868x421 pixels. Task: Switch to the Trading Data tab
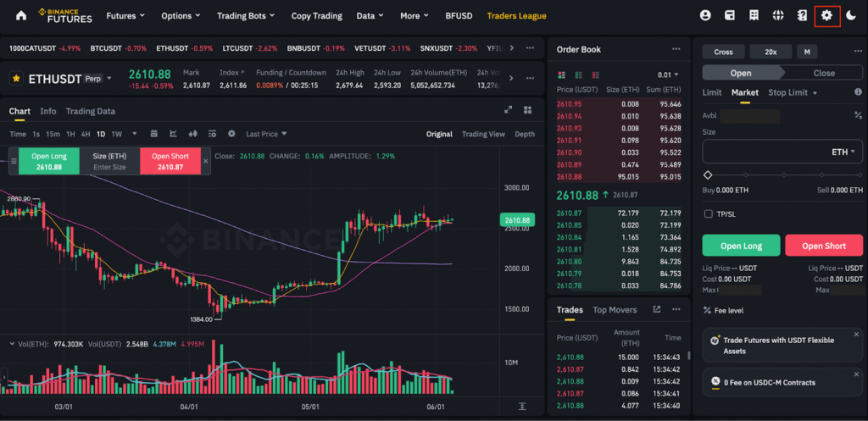(x=90, y=111)
